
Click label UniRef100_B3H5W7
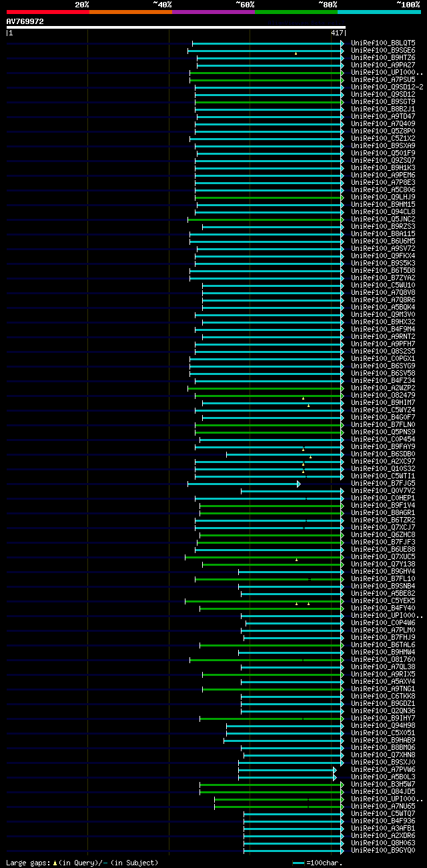[383, 784]
